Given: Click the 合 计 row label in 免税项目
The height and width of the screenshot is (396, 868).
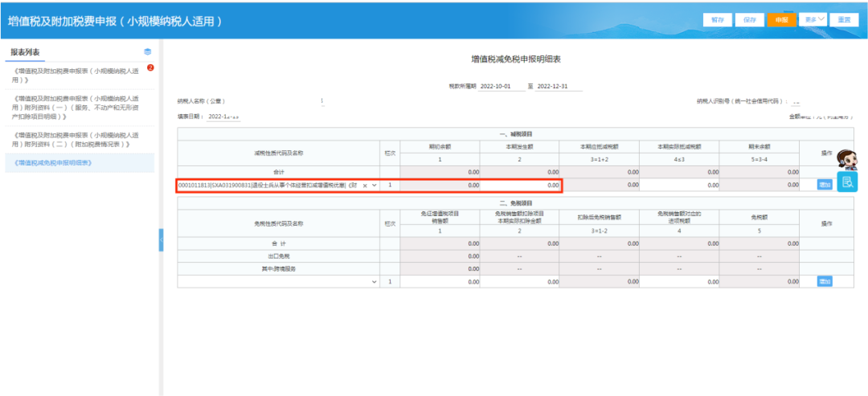Looking at the screenshot, I should [278, 243].
